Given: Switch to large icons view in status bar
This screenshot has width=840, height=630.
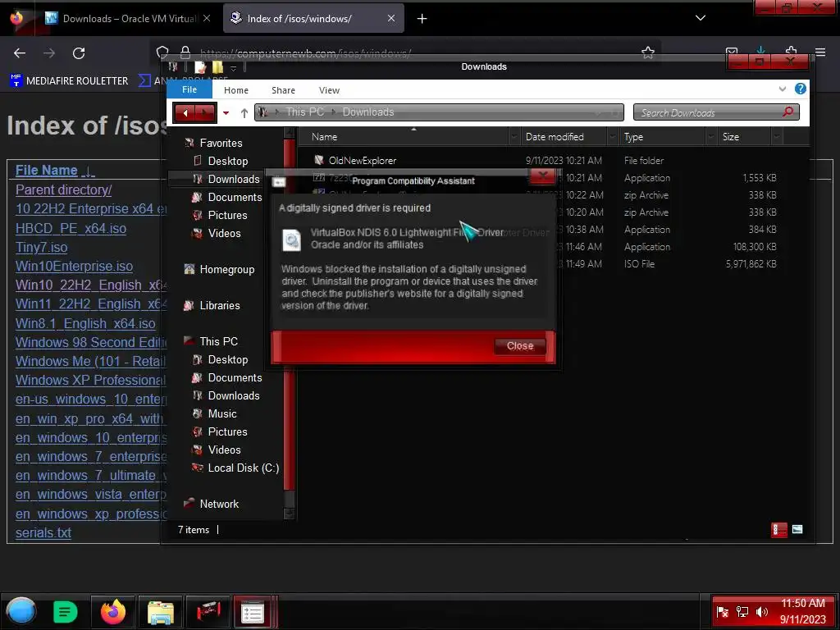Looking at the screenshot, I should (x=797, y=530).
